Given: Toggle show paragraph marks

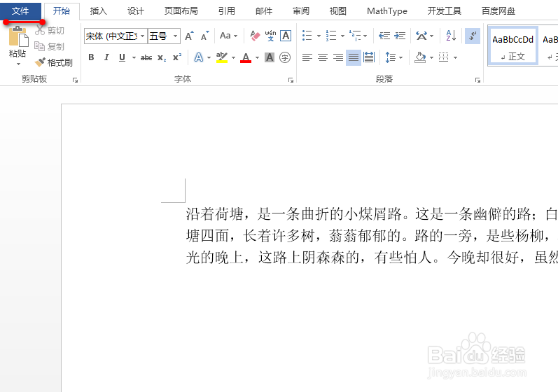Looking at the screenshot, I should click(473, 36).
